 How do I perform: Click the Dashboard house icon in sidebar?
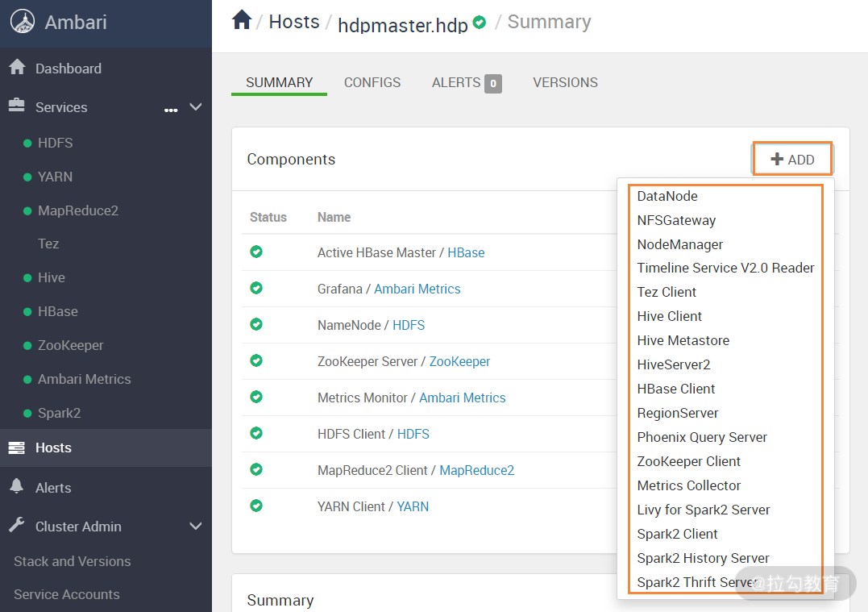coord(17,68)
